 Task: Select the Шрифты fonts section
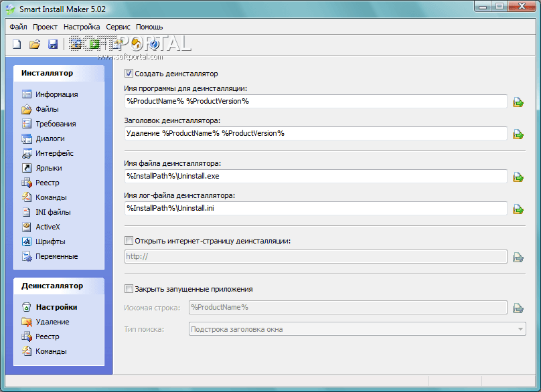pos(44,241)
